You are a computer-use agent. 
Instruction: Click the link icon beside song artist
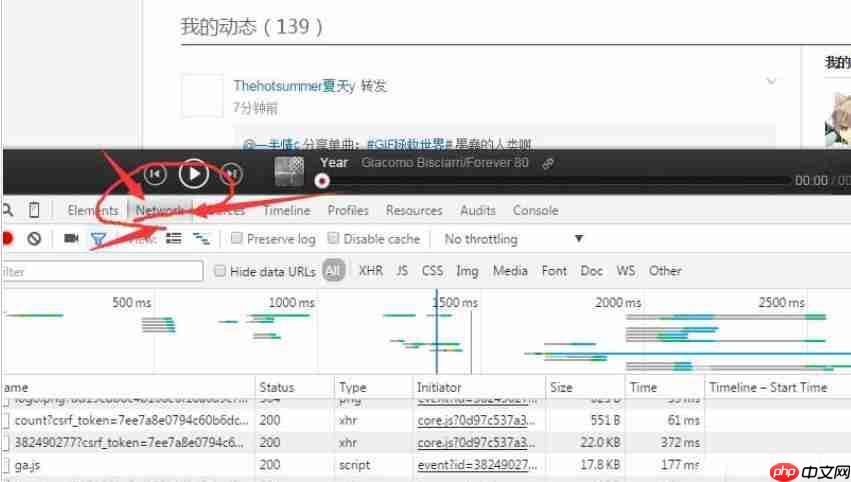(548, 163)
